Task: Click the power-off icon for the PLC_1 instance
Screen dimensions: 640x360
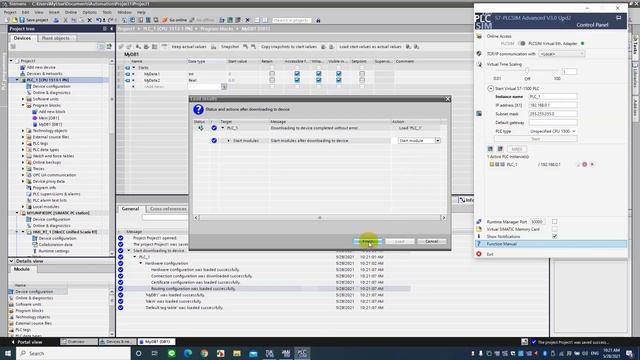Action: [584, 164]
